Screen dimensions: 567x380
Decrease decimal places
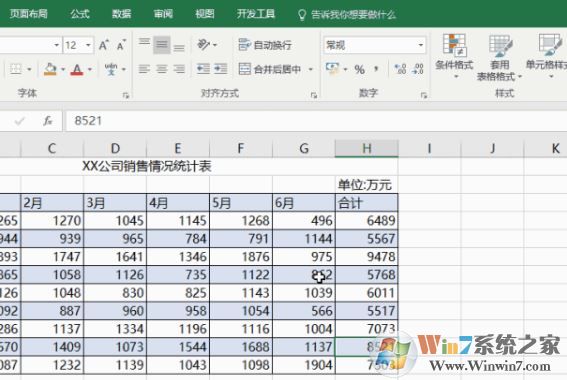point(418,69)
